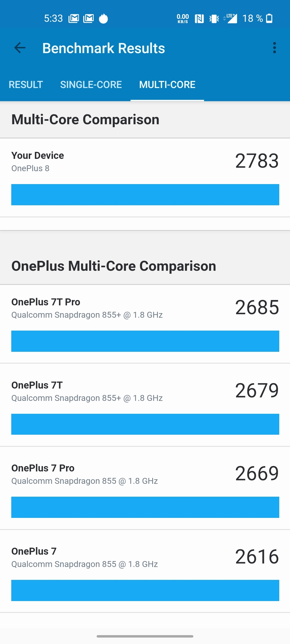
Task: Switch to the RESULT tab
Action: coord(26,84)
